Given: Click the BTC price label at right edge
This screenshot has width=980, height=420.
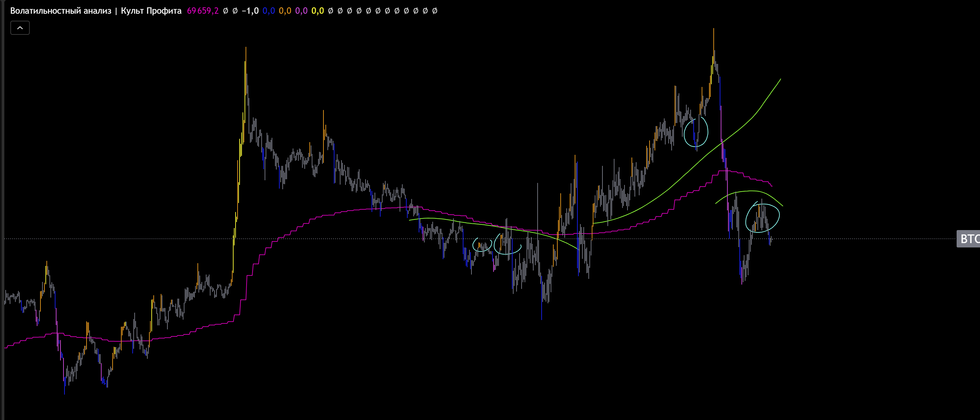Looking at the screenshot, I should click(x=968, y=239).
